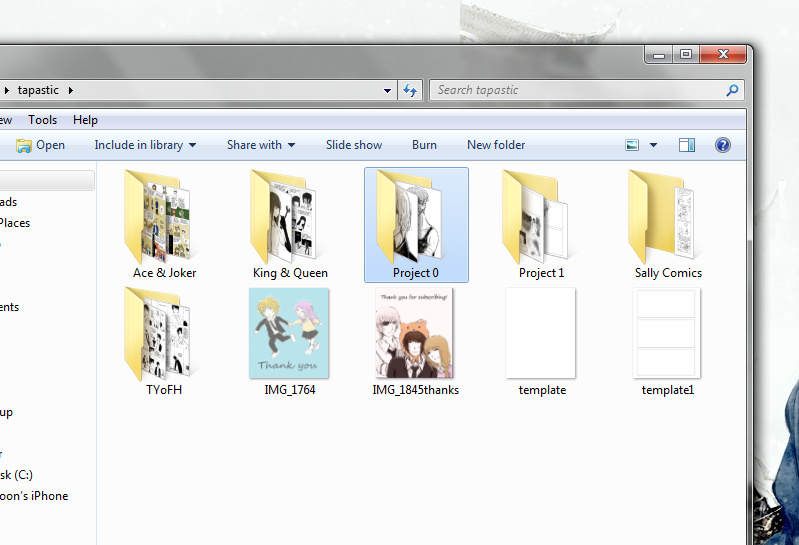Click the TYoFH folder name
The width and height of the screenshot is (799, 545).
point(164,390)
